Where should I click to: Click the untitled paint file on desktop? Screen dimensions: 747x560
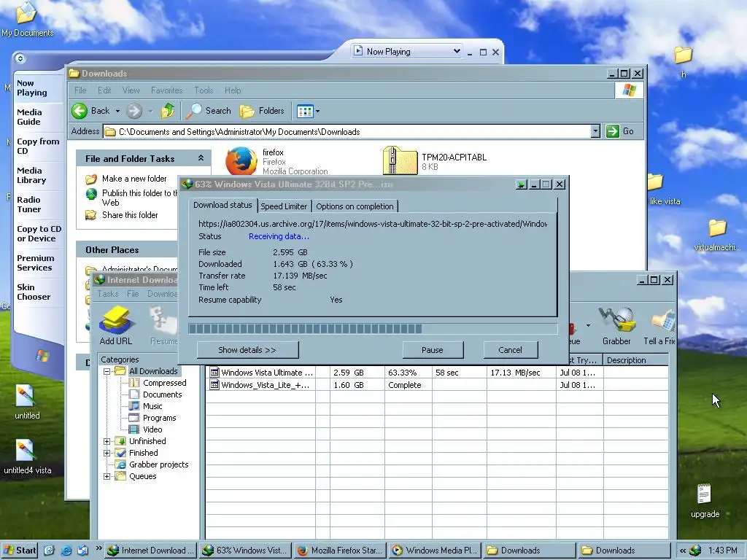[x=25, y=396]
